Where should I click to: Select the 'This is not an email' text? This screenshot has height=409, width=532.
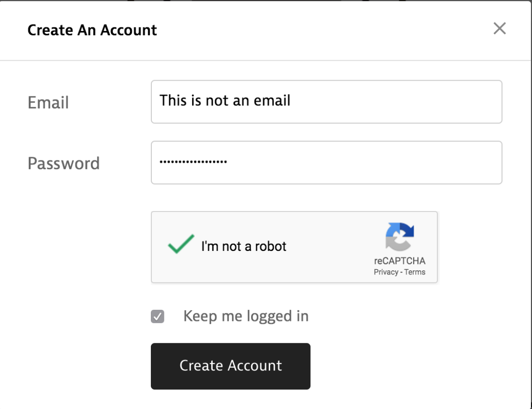click(225, 100)
